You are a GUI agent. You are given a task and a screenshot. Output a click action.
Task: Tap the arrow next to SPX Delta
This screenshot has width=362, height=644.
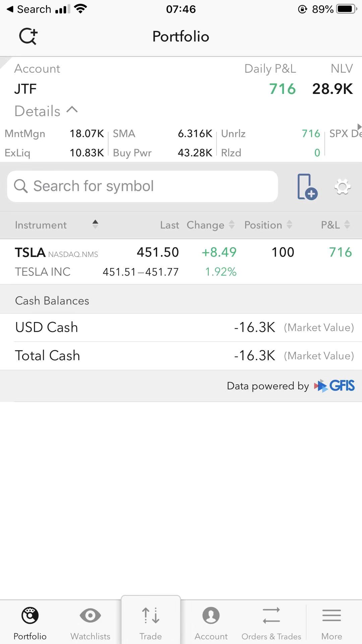click(359, 127)
